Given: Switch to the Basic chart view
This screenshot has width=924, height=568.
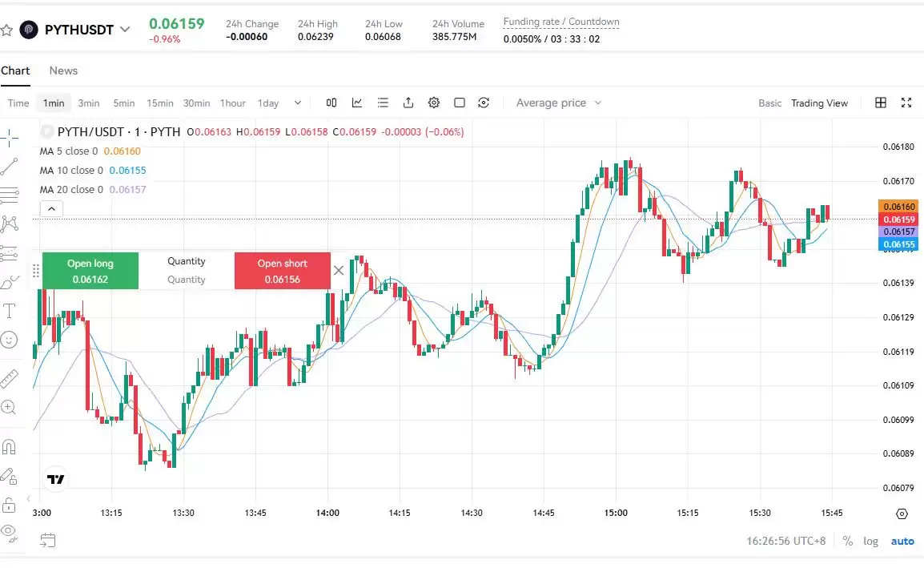Looking at the screenshot, I should point(769,103).
